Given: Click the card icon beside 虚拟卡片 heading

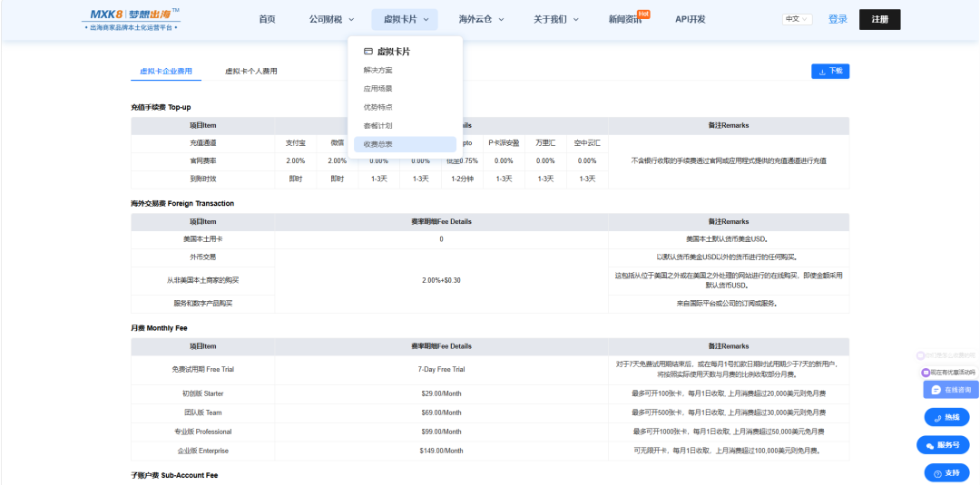Looking at the screenshot, I should tap(368, 52).
